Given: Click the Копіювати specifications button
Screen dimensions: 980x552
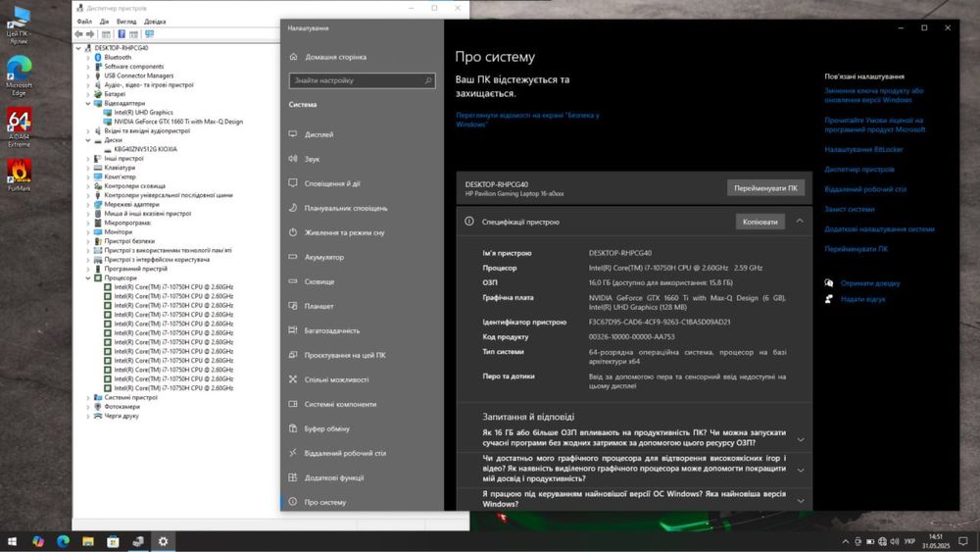Looking at the screenshot, I should point(760,222).
